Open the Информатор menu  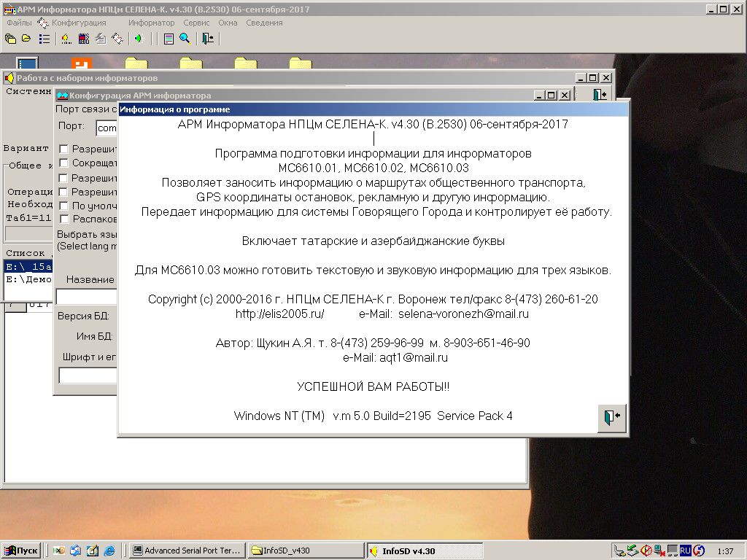click(x=152, y=23)
